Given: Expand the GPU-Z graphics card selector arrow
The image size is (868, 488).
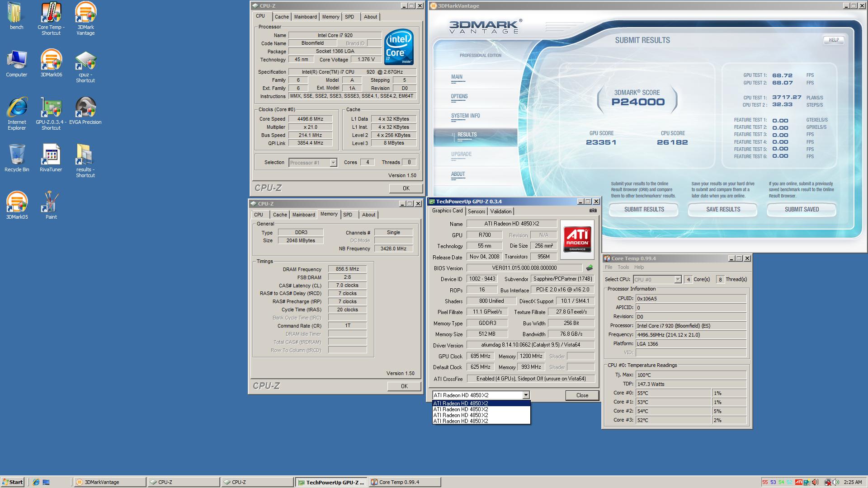Looking at the screenshot, I should point(526,395).
